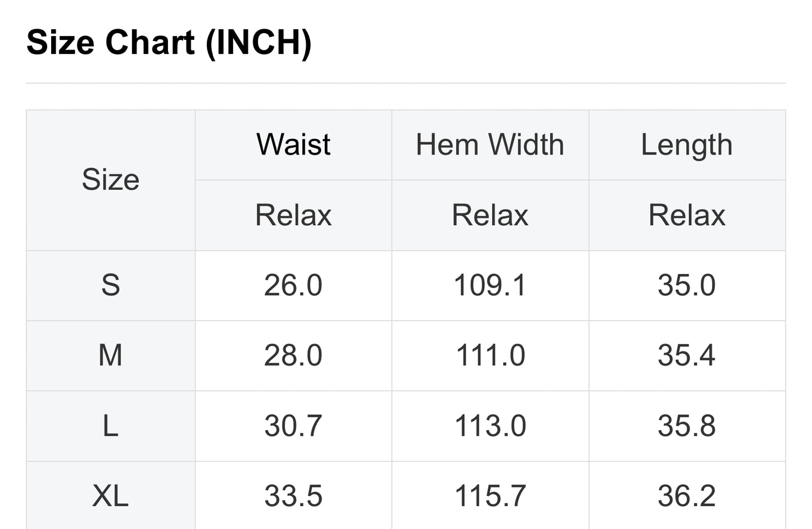Click the Relax subheader under Hem Width

pos(490,215)
